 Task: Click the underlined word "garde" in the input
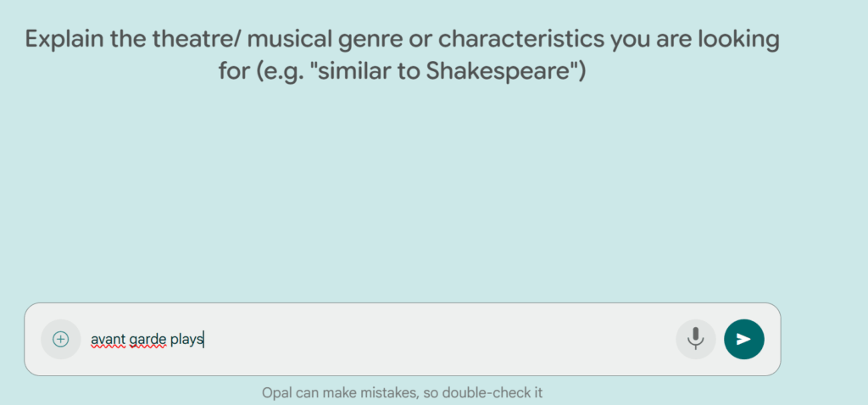(x=147, y=339)
